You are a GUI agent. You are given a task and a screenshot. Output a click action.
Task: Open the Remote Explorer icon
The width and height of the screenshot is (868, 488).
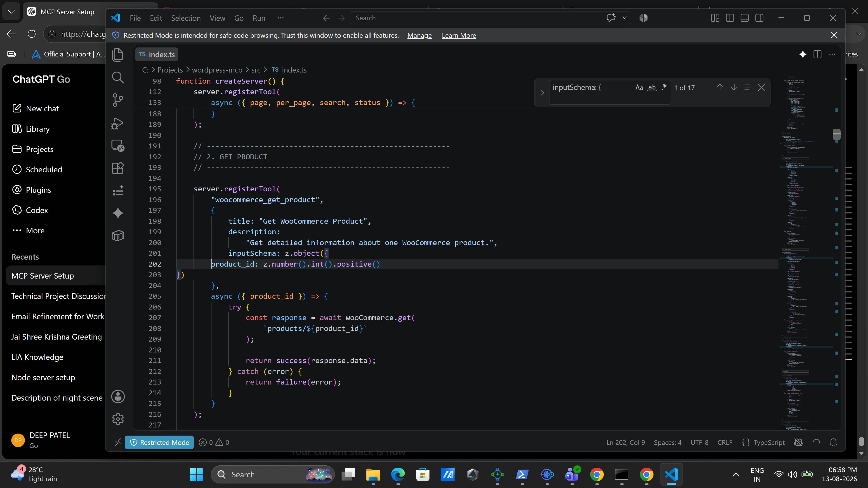(118, 145)
